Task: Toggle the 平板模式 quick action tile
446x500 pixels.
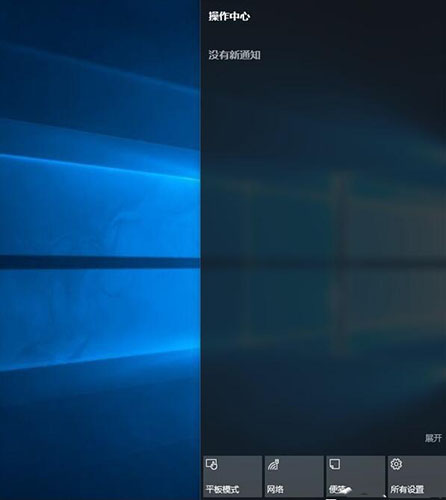Action: [x=232, y=477]
